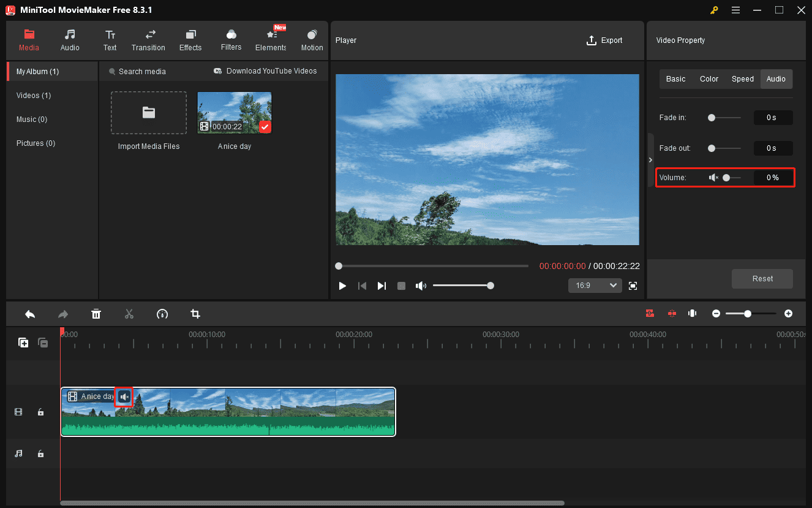Select the 'A nice day' media thumbnail
Image resolution: width=812 pixels, height=508 pixels.
tap(234, 112)
